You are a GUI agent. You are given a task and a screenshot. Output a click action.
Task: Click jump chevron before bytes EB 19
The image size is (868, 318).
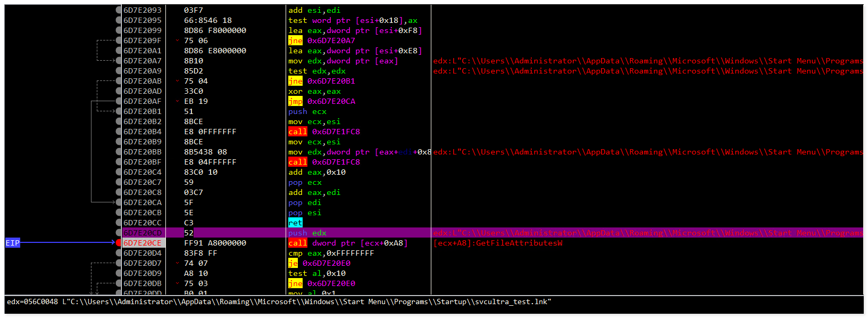point(177,101)
